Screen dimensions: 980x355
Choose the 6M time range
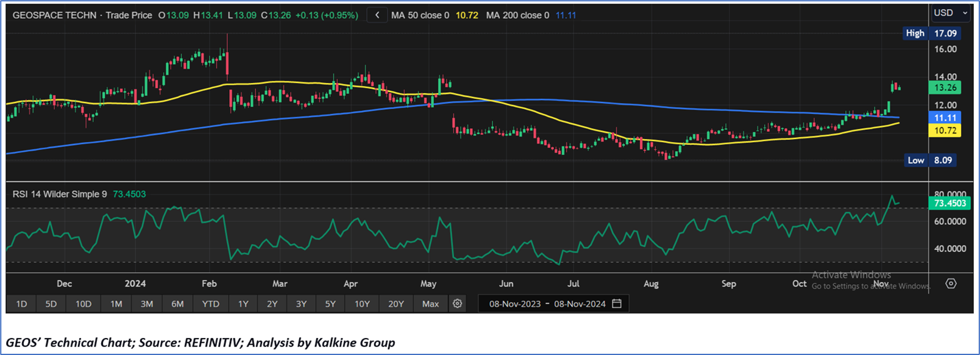[177, 304]
